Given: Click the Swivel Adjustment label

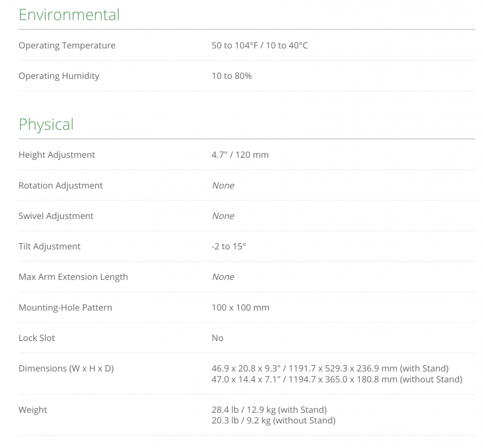Looking at the screenshot, I should [56, 217].
